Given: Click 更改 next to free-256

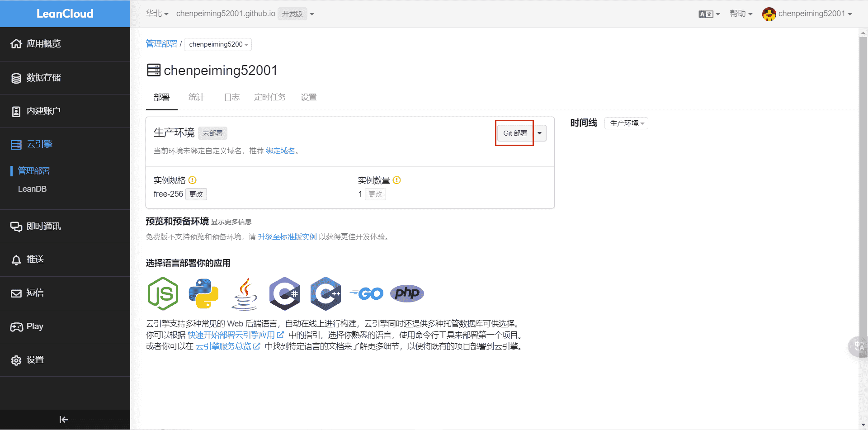Looking at the screenshot, I should pyautogui.click(x=196, y=194).
